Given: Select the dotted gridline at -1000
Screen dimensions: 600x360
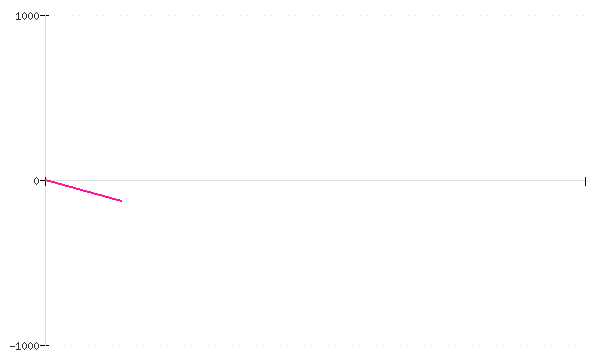Looking at the screenshot, I should pos(318,345).
